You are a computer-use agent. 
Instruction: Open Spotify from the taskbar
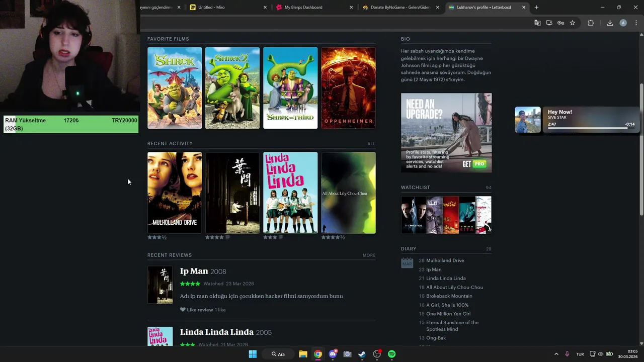click(x=391, y=354)
